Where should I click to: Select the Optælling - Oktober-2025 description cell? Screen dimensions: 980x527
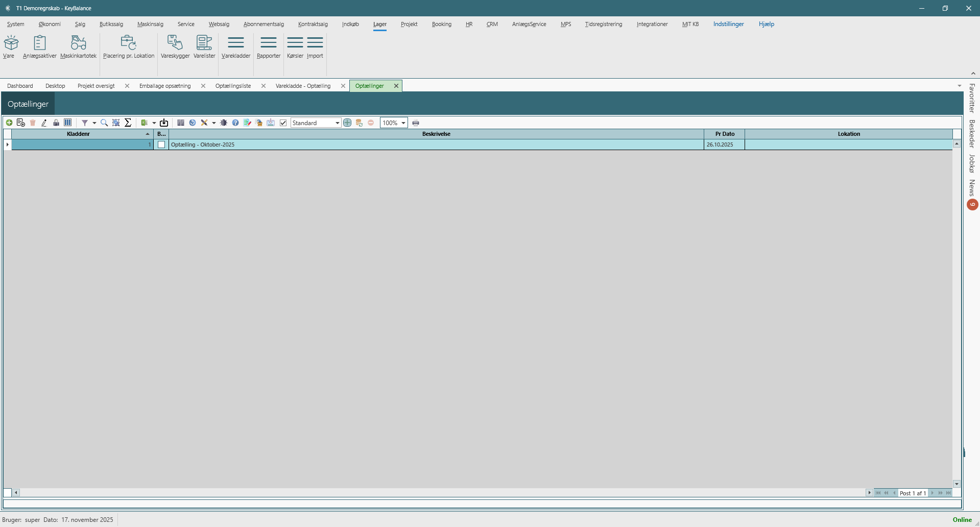pyautogui.click(x=436, y=145)
